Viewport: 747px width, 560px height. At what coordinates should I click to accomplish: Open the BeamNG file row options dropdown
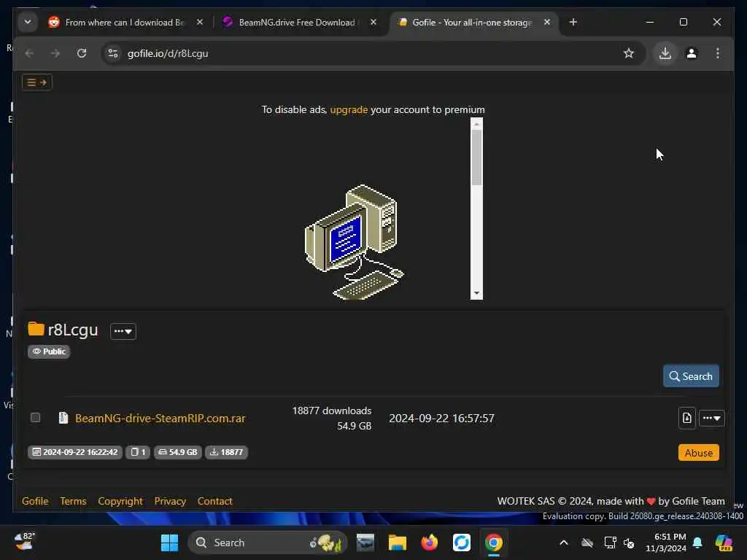[x=712, y=418]
